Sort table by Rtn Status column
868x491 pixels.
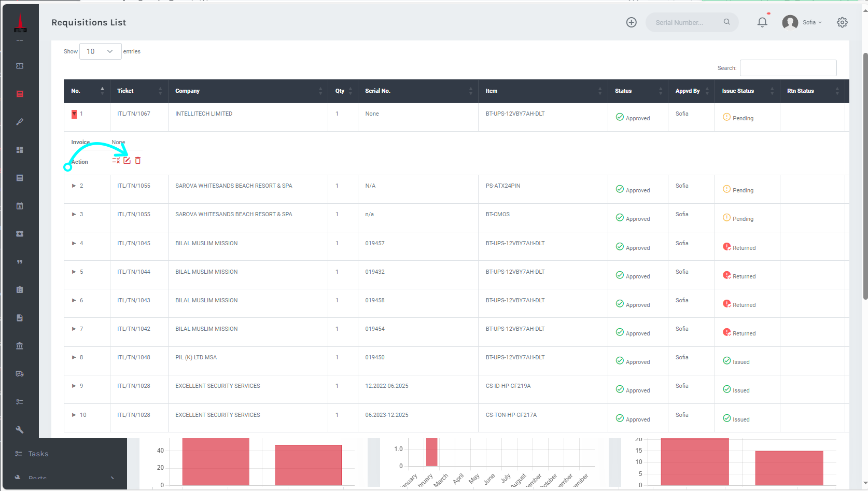813,91
